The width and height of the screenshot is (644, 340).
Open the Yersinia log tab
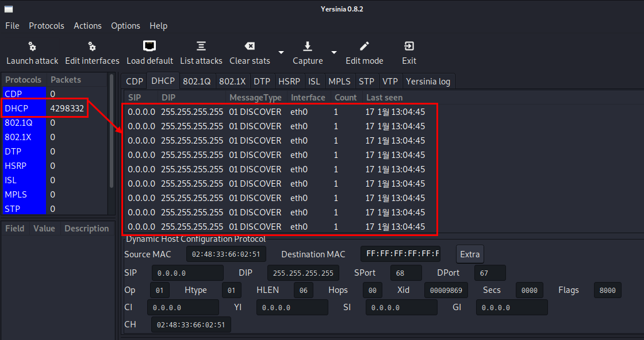click(428, 81)
